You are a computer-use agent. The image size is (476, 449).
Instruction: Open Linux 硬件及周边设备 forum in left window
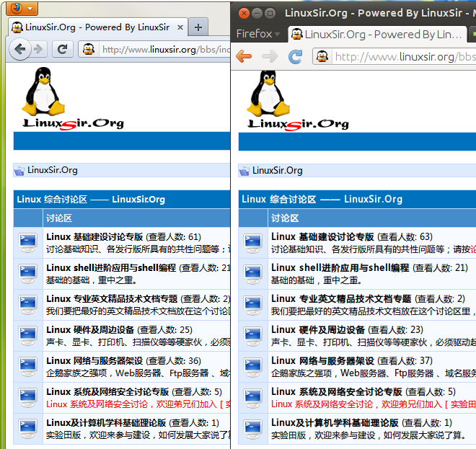click(90, 330)
